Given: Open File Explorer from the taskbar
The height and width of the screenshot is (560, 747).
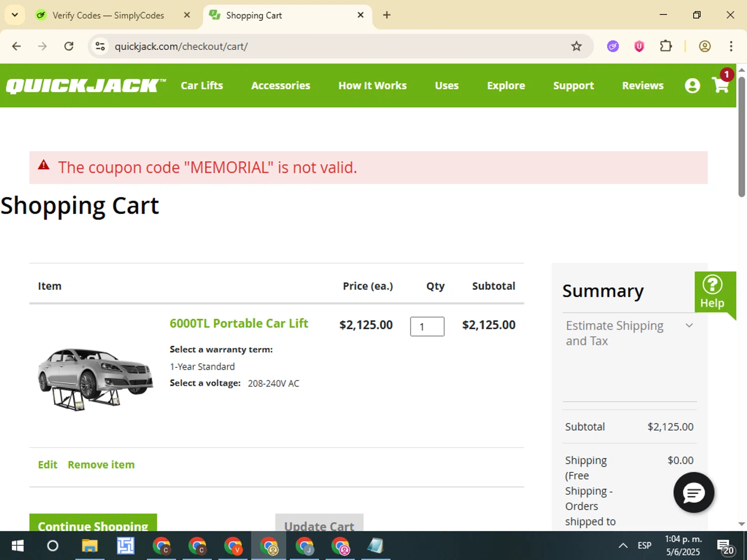Looking at the screenshot, I should point(90,546).
